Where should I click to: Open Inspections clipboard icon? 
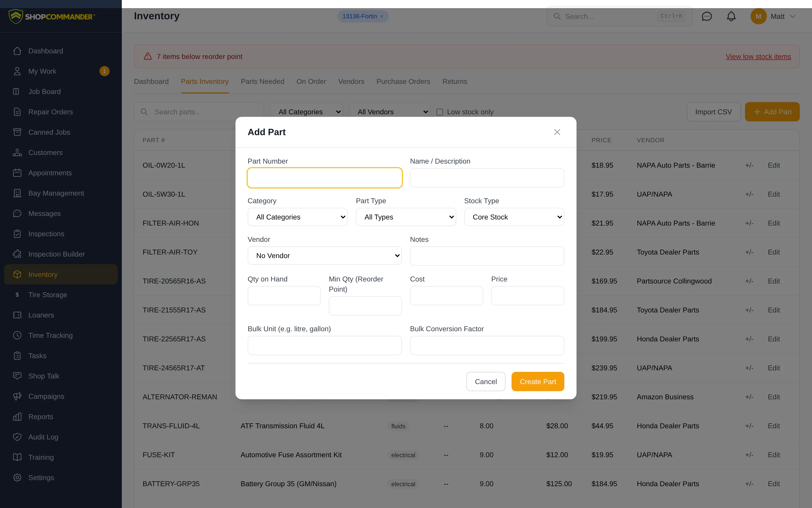coord(17,234)
